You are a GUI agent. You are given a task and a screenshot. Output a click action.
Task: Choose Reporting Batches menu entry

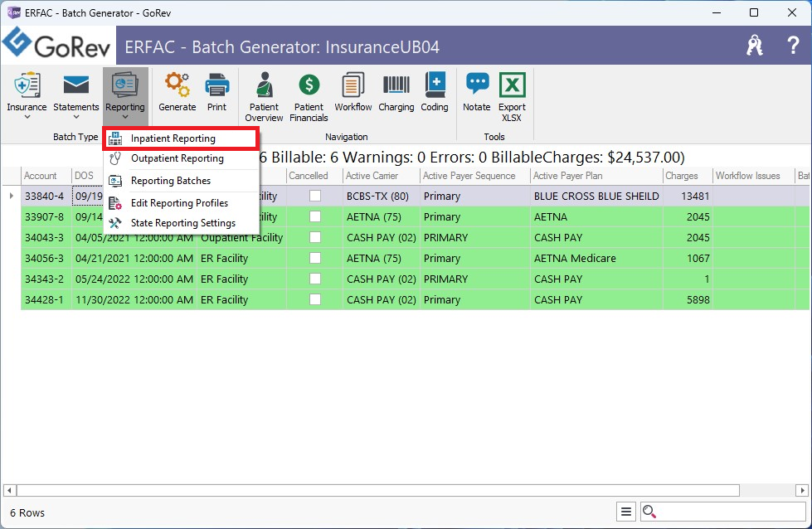pos(181,181)
